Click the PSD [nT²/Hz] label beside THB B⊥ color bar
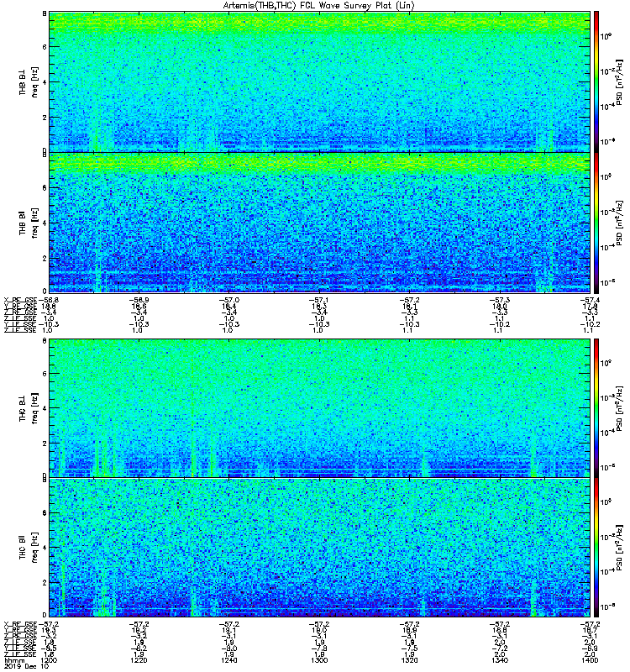This screenshot has height=672, width=630. click(619, 81)
